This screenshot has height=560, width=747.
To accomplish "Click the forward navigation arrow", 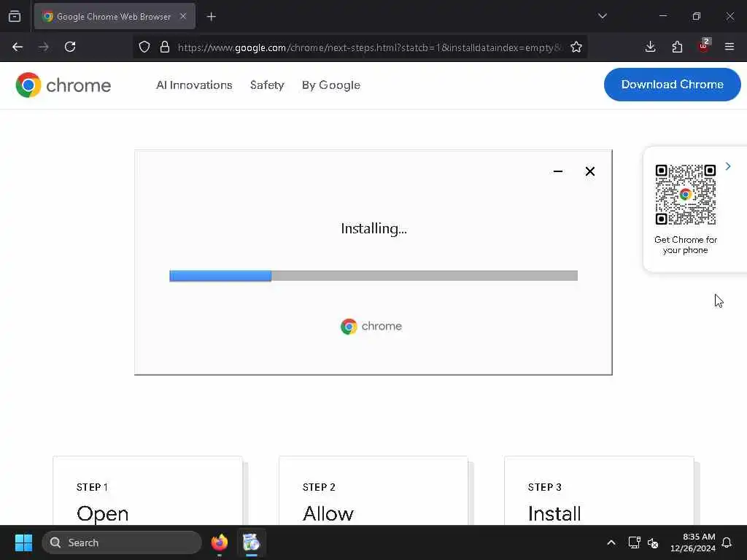I will coord(43,47).
